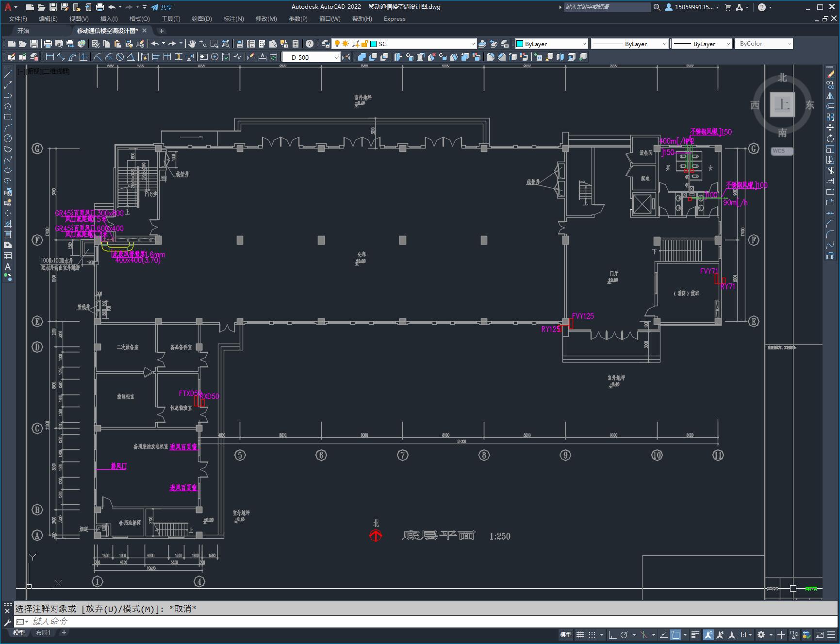840x644 pixels.
Task: Open the D-500 dimension style dropdown
Action: [337, 57]
